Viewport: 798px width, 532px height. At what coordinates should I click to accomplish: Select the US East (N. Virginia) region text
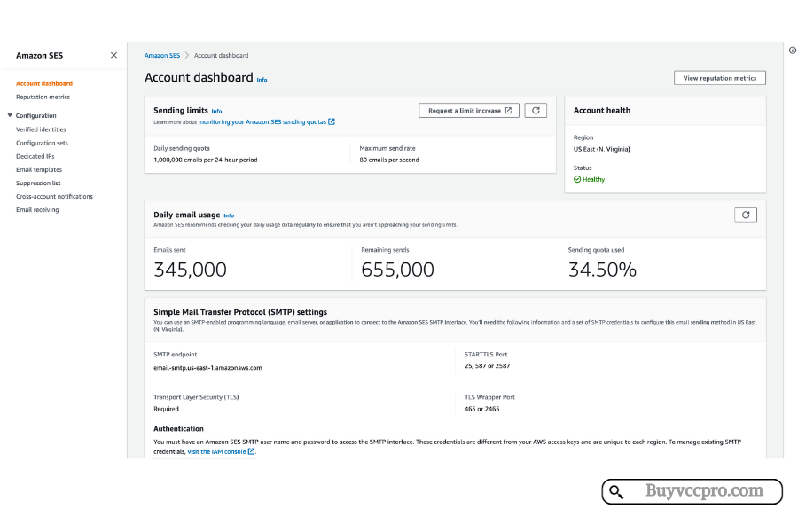(x=601, y=149)
